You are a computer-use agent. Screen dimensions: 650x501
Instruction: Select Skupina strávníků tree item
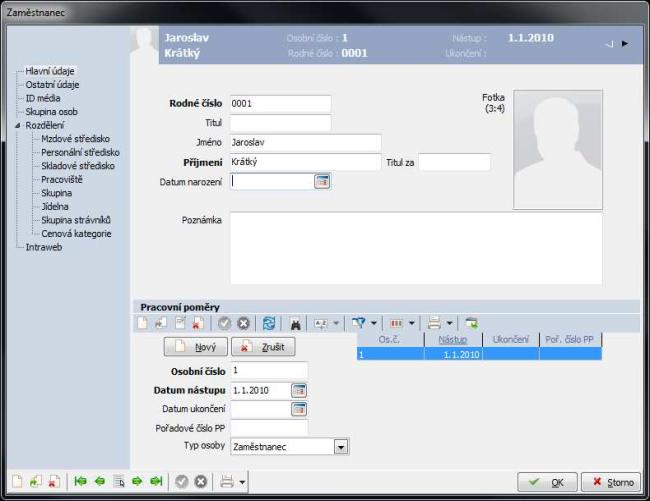76,220
